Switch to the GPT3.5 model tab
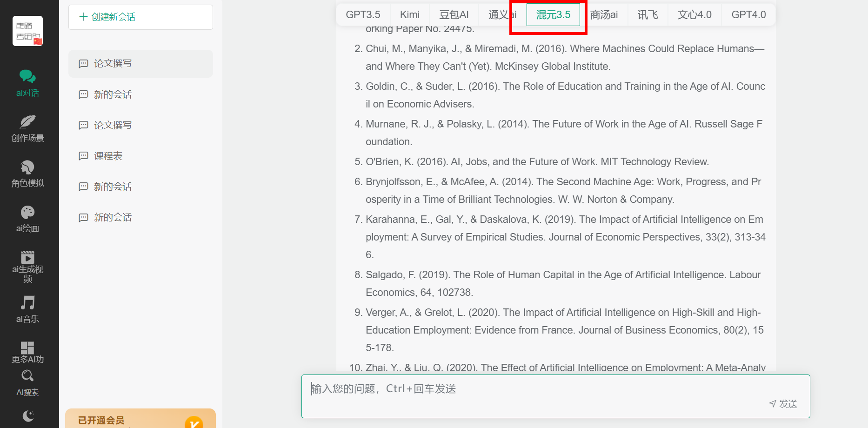868x428 pixels. 363,15
